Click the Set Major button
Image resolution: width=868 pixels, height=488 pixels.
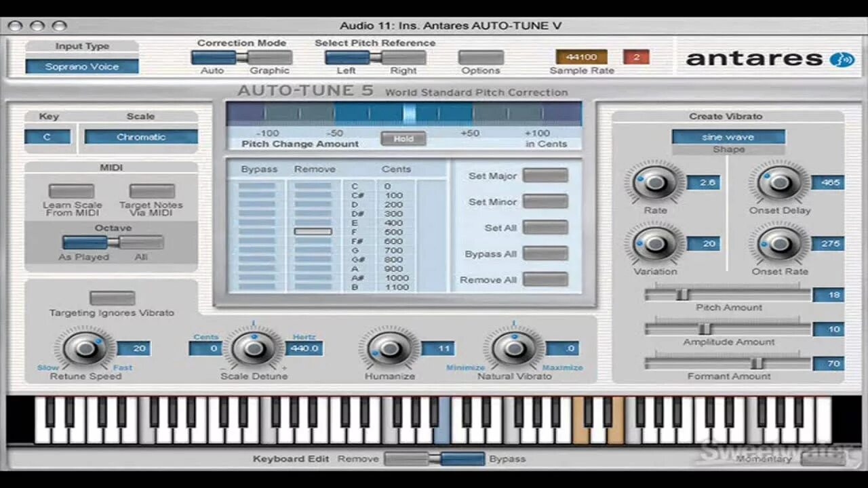coord(545,176)
